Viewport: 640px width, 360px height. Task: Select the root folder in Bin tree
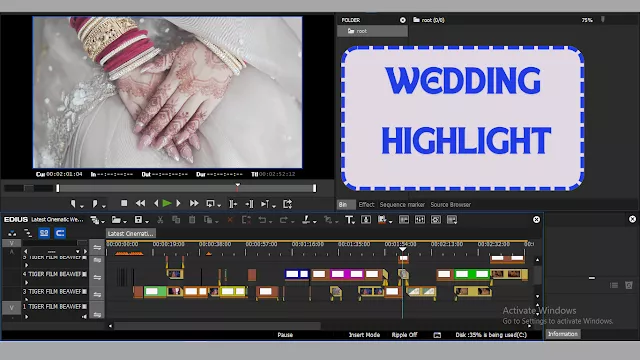pyautogui.click(x=372, y=31)
